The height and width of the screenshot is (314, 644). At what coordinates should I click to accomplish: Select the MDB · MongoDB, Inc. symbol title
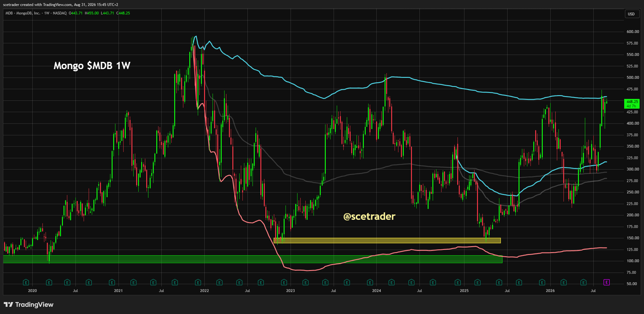pos(23,13)
